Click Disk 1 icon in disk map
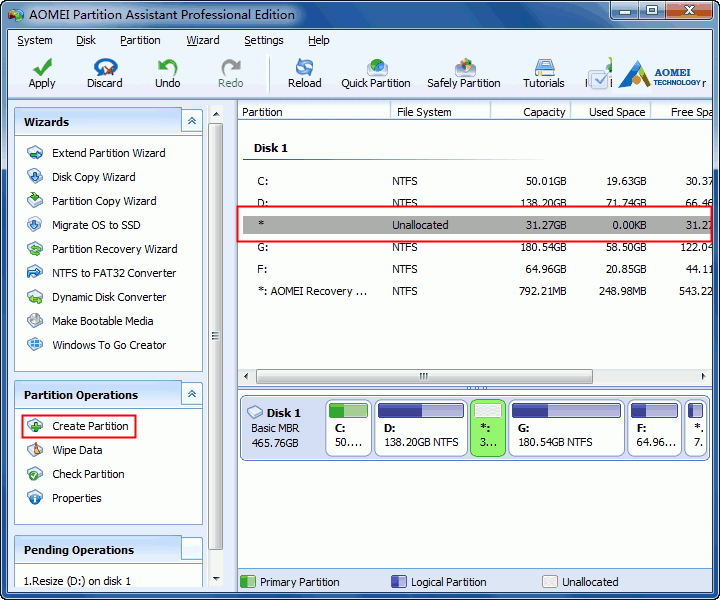720x600 pixels. pyautogui.click(x=255, y=412)
